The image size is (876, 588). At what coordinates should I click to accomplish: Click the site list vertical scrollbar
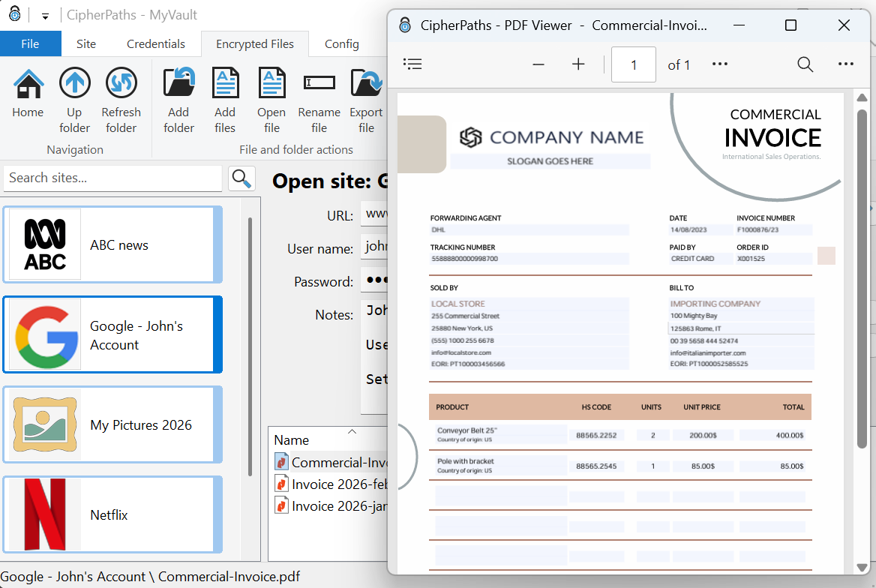250,346
